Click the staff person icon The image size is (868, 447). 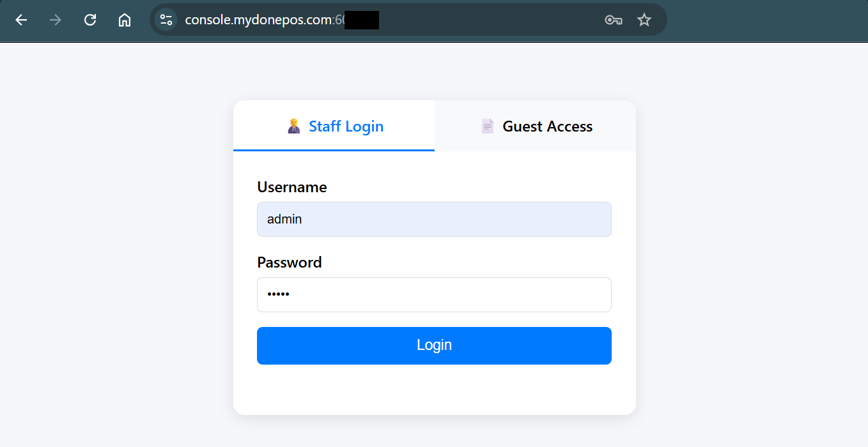tap(294, 126)
